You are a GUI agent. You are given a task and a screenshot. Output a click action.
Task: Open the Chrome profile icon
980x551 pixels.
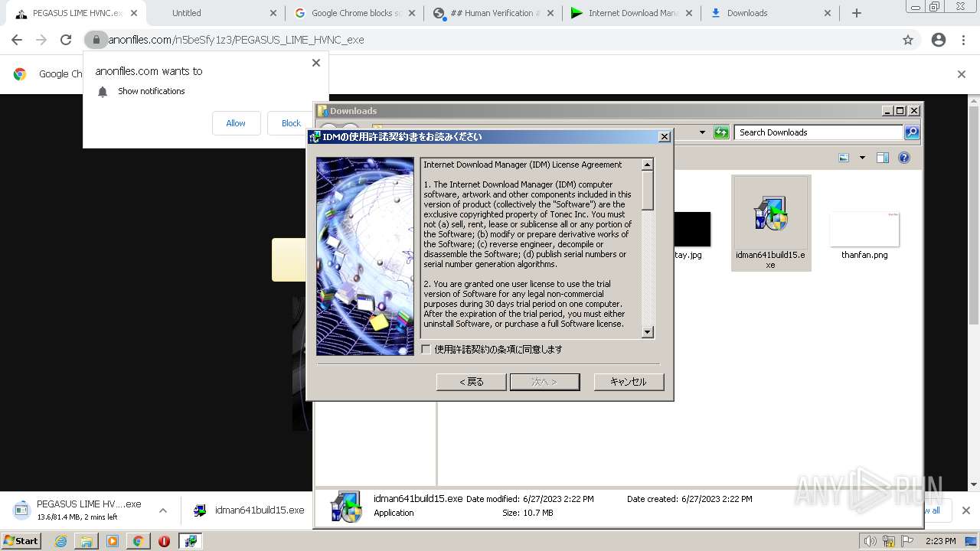click(939, 40)
